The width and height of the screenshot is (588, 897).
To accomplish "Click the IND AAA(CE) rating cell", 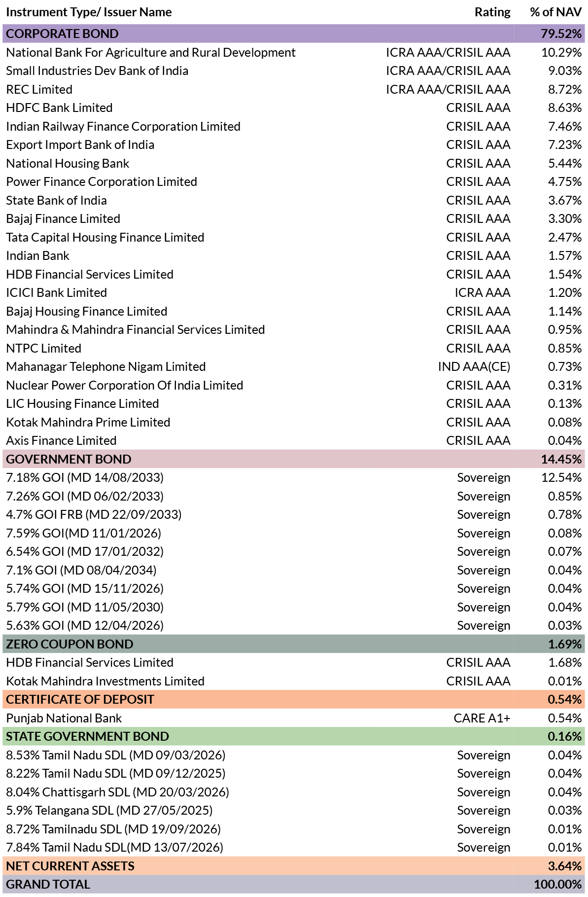I will click(x=474, y=366).
